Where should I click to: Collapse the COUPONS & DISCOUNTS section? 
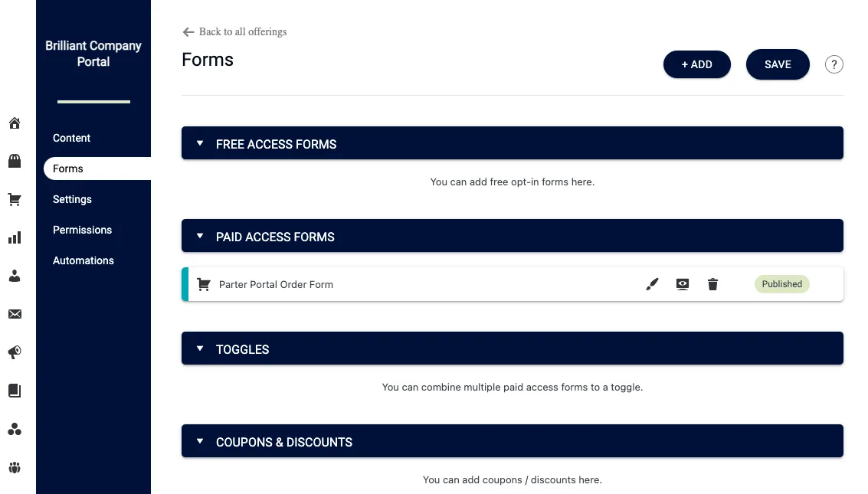pos(200,440)
